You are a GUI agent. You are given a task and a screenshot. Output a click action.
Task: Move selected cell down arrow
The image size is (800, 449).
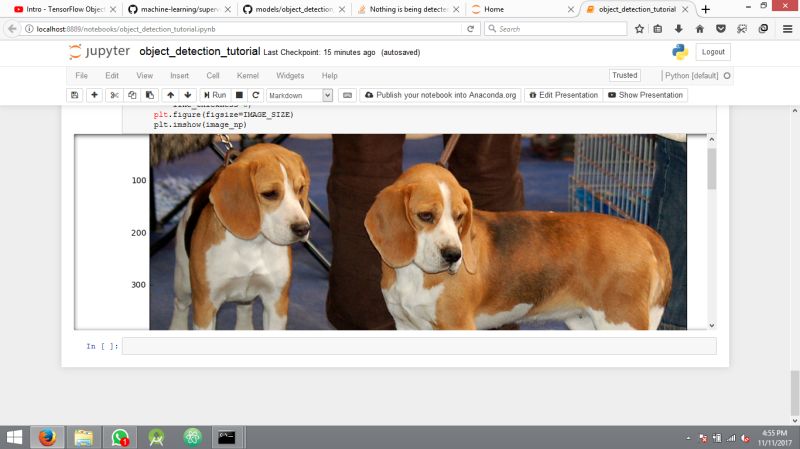coord(188,95)
